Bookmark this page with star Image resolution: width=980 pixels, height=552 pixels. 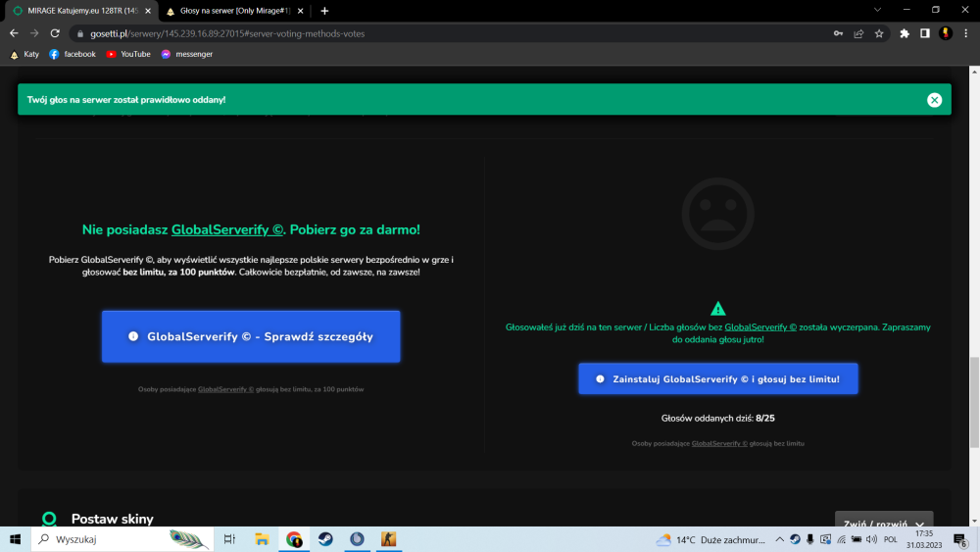879,33
